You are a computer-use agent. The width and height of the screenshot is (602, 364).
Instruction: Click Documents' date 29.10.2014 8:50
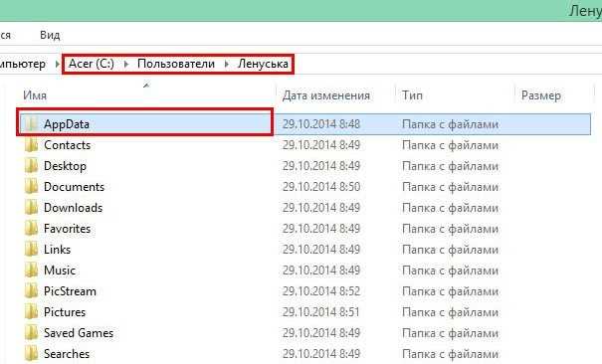coord(321,187)
